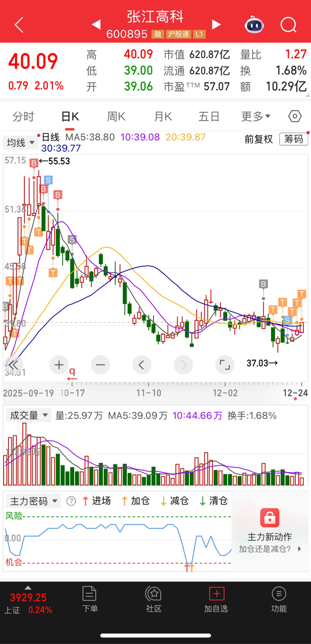Tap the 加仓 legend item

point(135,501)
